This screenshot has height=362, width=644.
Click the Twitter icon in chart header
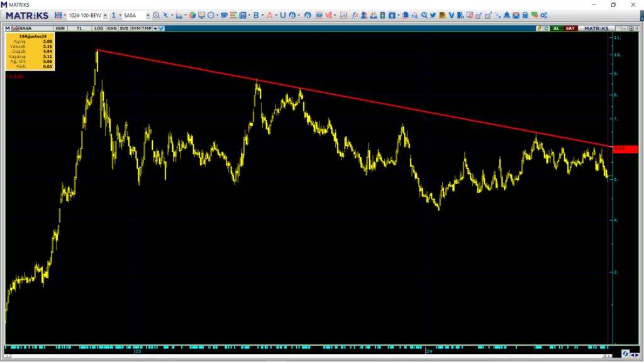pos(162,28)
